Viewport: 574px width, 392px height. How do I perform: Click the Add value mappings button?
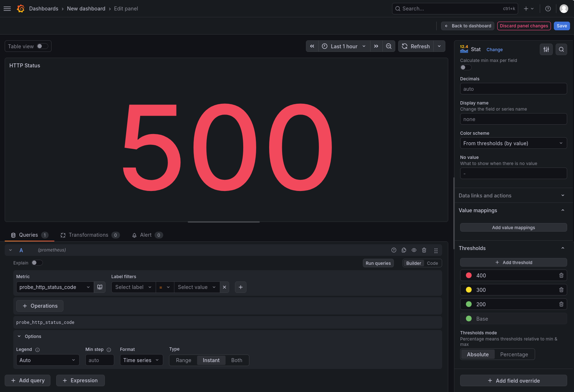tap(513, 227)
